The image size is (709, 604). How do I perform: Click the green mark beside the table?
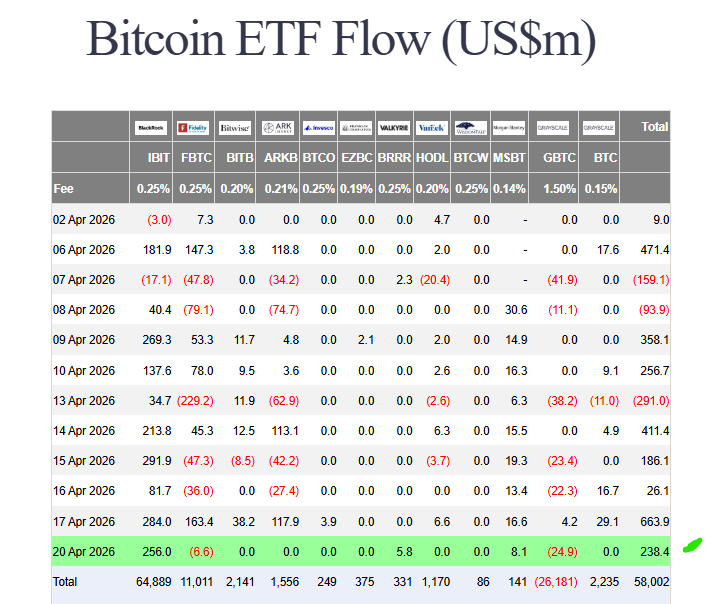click(x=692, y=545)
